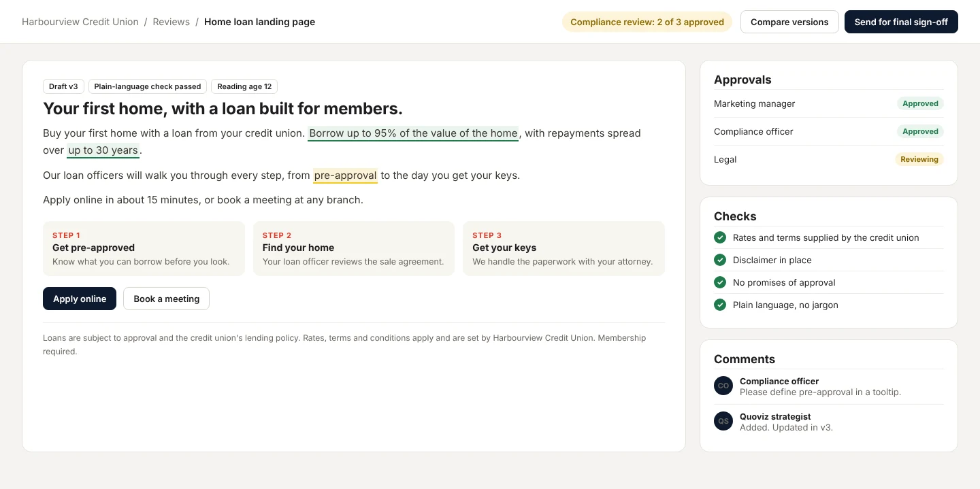This screenshot has width=980, height=489.
Task: Click the loan disclaimer footnote text
Action: tap(344, 345)
